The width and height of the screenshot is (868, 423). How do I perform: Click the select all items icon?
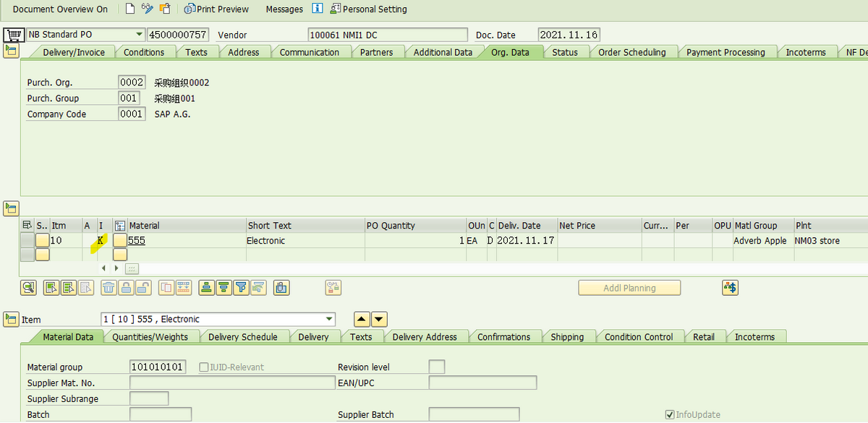tap(51, 288)
